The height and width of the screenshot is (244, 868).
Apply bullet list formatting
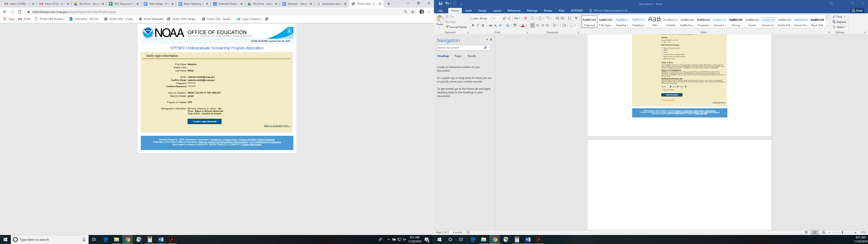(532, 18)
